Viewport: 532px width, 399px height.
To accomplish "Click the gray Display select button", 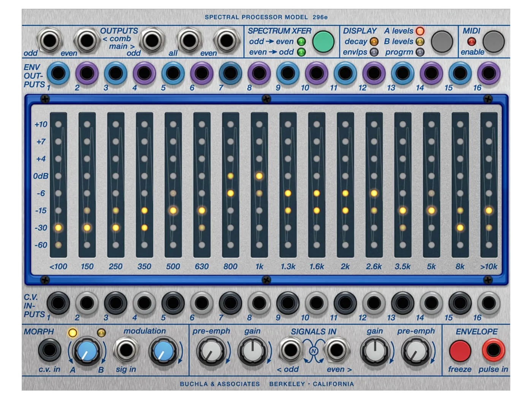I will (x=442, y=41).
